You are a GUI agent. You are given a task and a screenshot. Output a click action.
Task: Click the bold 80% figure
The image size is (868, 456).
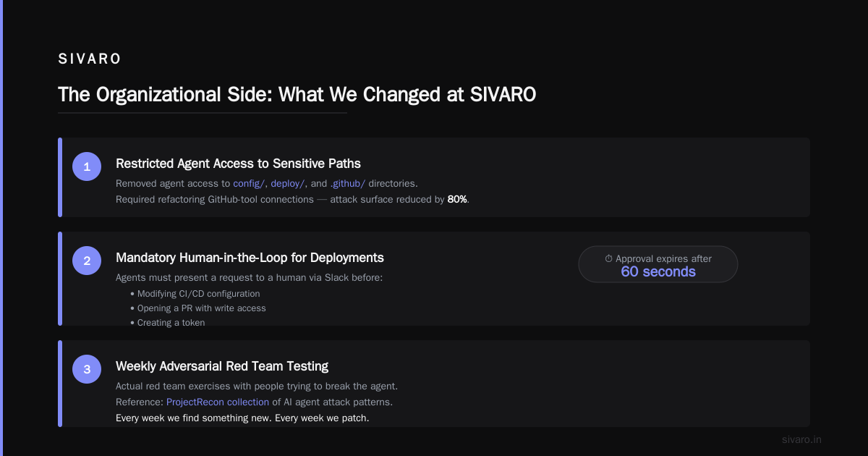click(458, 199)
